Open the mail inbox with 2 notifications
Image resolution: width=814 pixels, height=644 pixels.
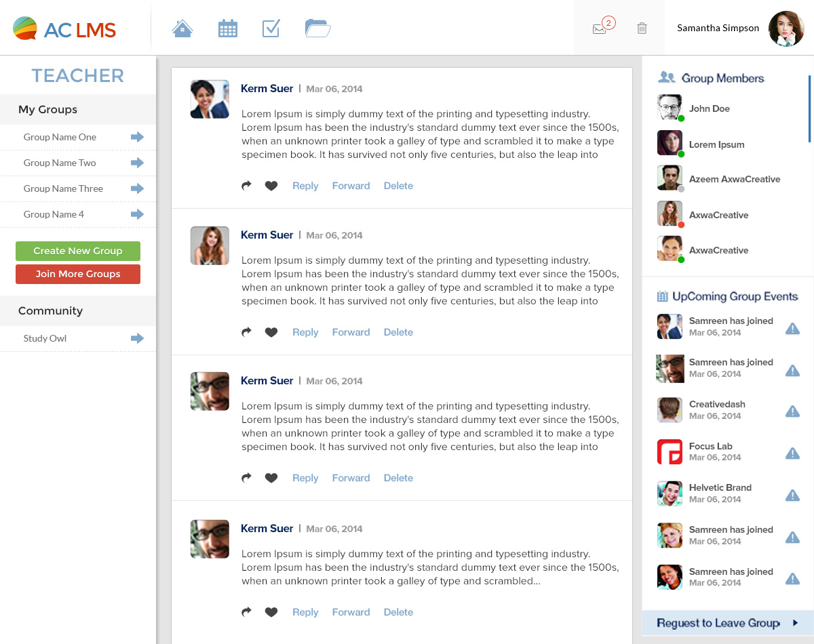coord(602,26)
